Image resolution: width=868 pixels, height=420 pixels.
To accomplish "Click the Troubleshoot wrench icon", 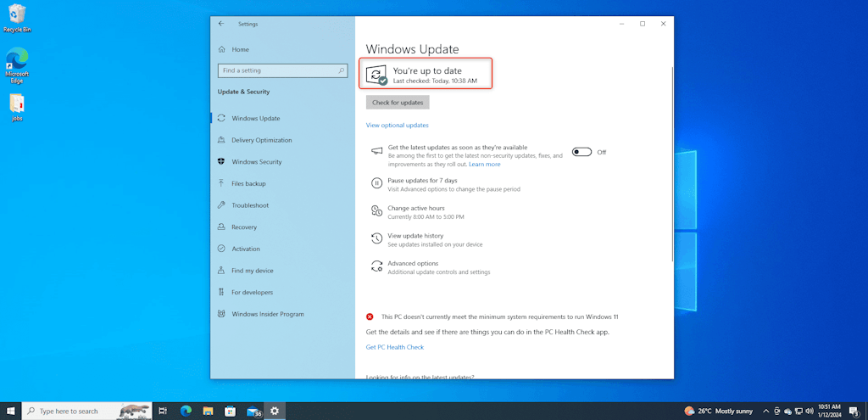I will coord(221,205).
